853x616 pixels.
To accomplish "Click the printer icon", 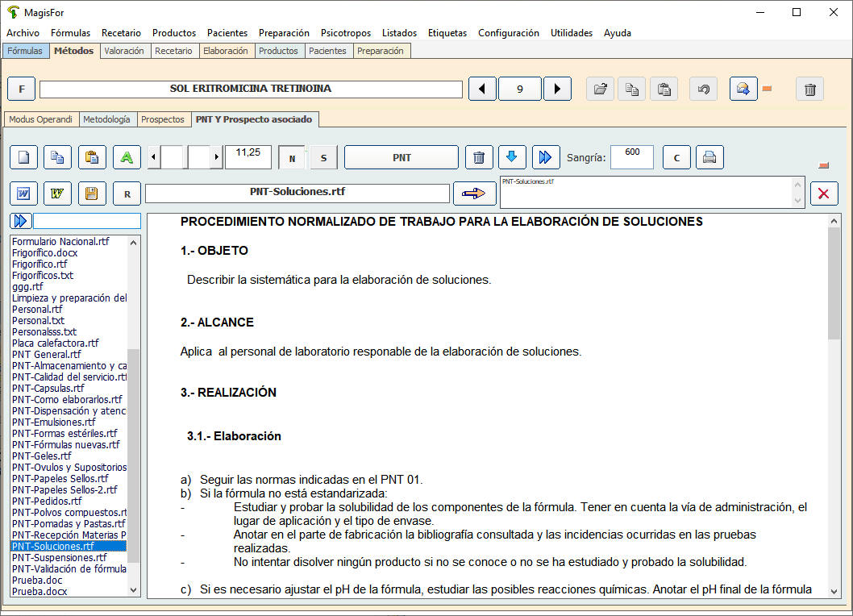I will click(x=709, y=158).
